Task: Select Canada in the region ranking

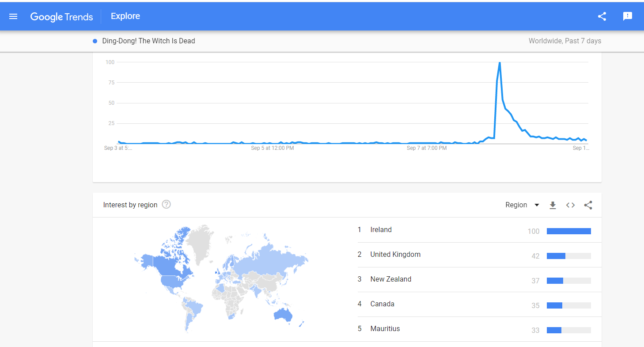Action: tap(382, 304)
